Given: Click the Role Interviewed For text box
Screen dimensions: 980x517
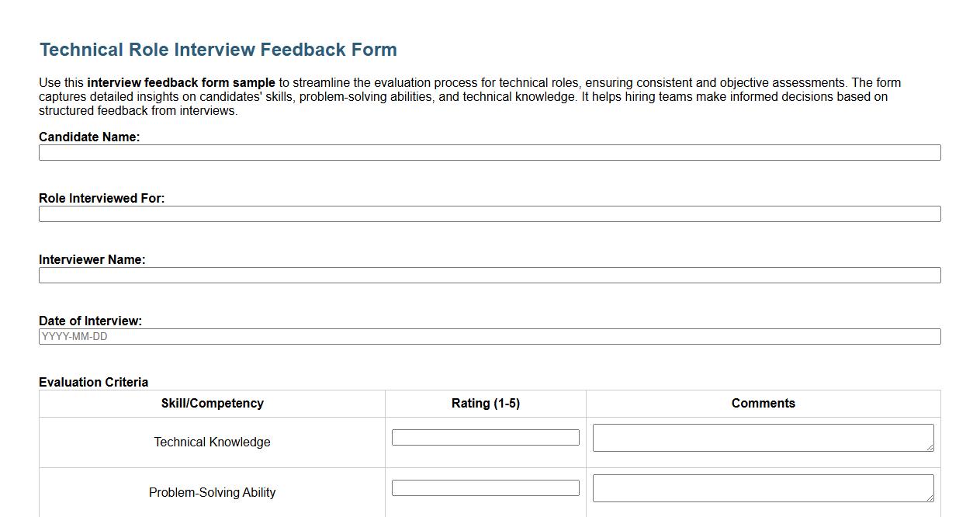Looking at the screenshot, I should point(489,213).
